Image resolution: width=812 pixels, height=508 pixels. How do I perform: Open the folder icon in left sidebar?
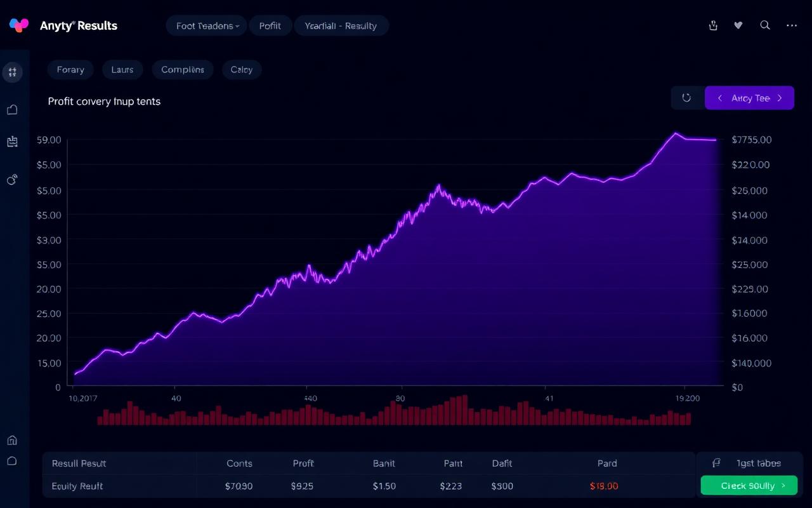[12, 110]
